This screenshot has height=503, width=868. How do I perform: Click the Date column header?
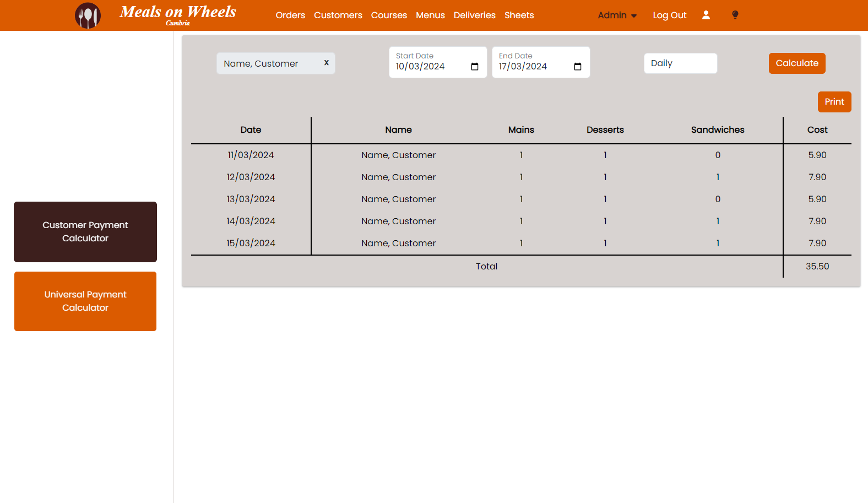[x=251, y=130]
